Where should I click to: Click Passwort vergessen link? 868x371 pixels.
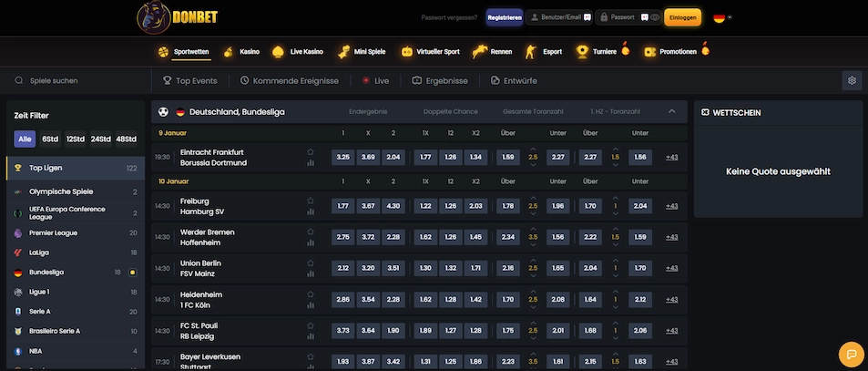(449, 17)
